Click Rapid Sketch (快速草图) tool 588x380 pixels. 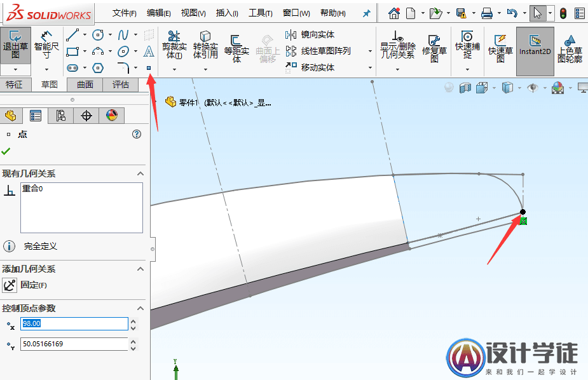point(500,49)
